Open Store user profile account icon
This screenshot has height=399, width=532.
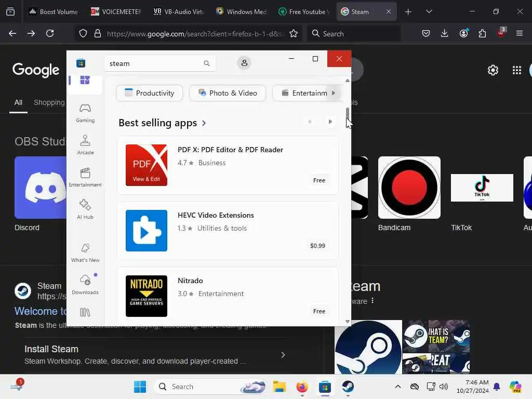244,63
